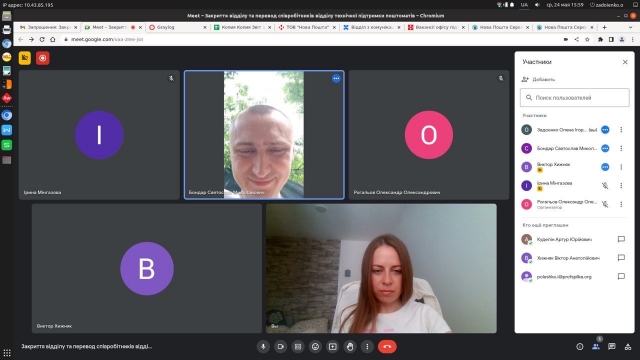Click the yellow camera-off icon above video
The width and height of the screenshot is (640, 360).
click(25, 58)
